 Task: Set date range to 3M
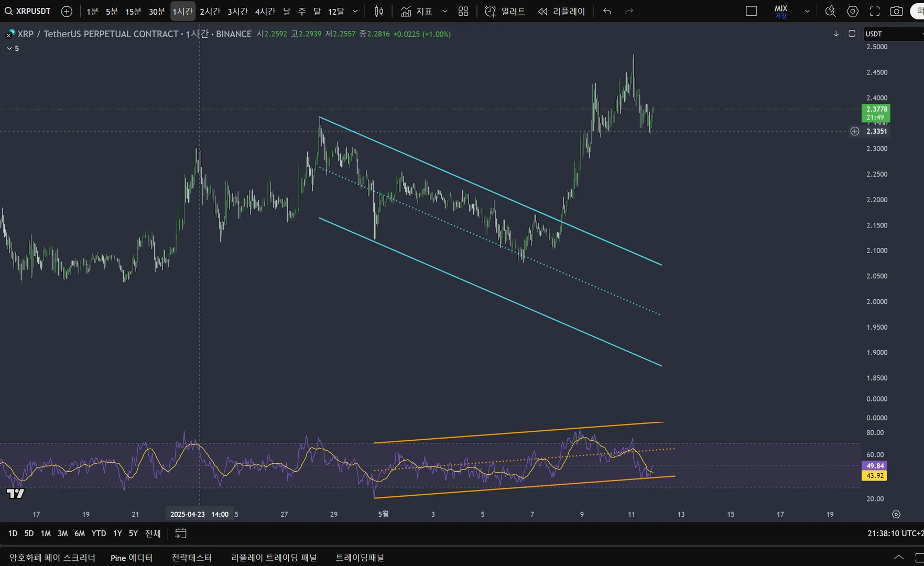pyautogui.click(x=63, y=533)
